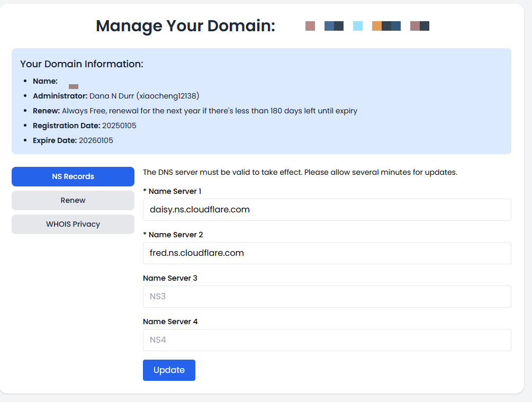Open the NS Records tab
The image size is (532, 402).
[73, 176]
